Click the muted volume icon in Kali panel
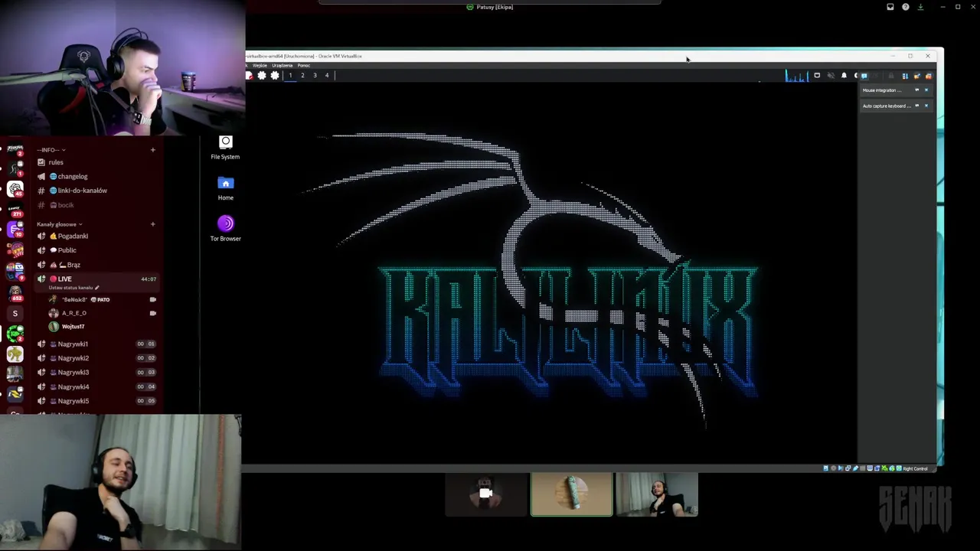The height and width of the screenshot is (551, 980). (831, 76)
